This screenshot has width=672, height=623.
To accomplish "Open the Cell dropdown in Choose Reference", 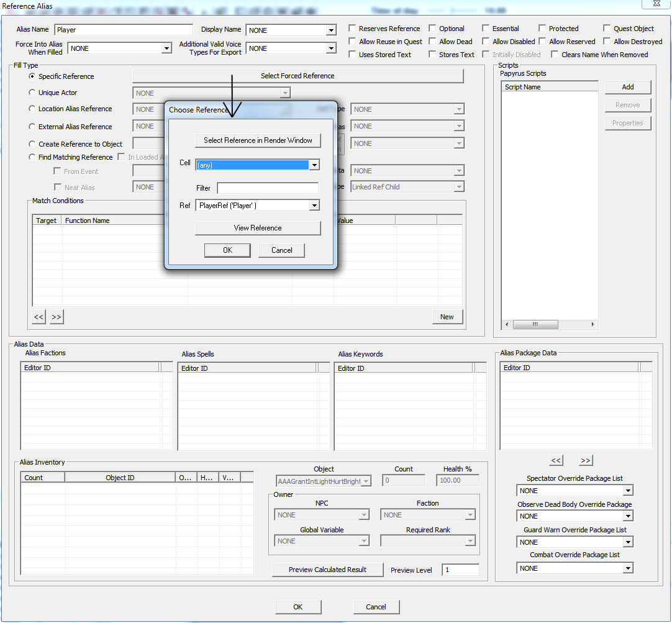I will pyautogui.click(x=314, y=165).
